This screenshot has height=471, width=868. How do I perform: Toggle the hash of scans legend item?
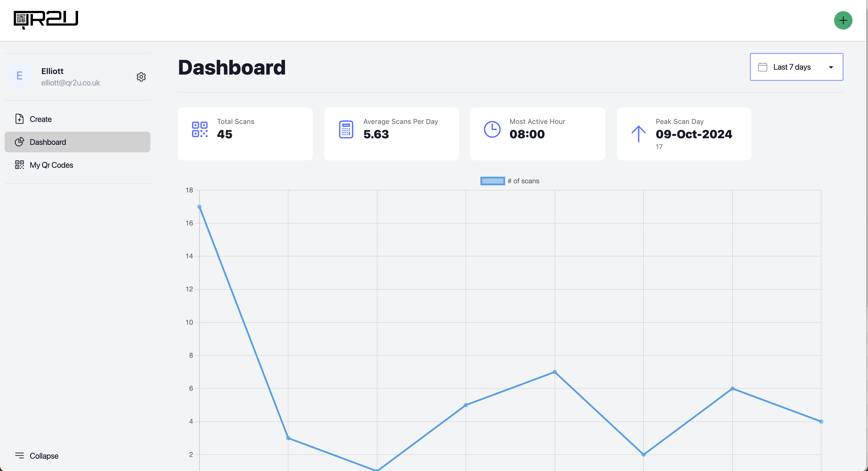509,181
